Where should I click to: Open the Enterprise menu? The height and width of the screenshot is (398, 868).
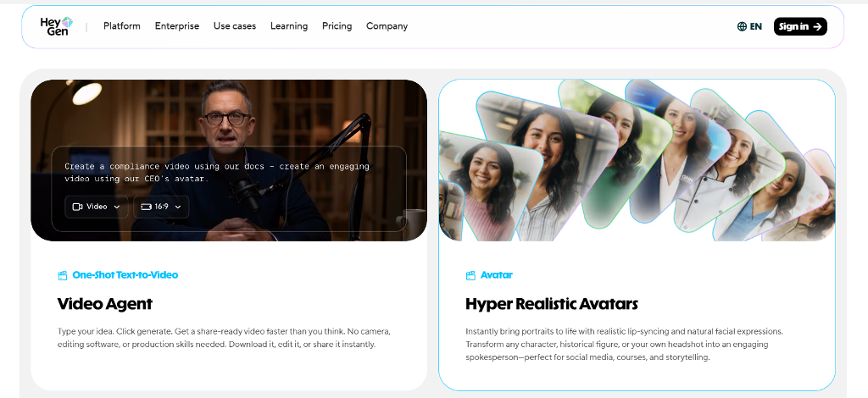176,26
